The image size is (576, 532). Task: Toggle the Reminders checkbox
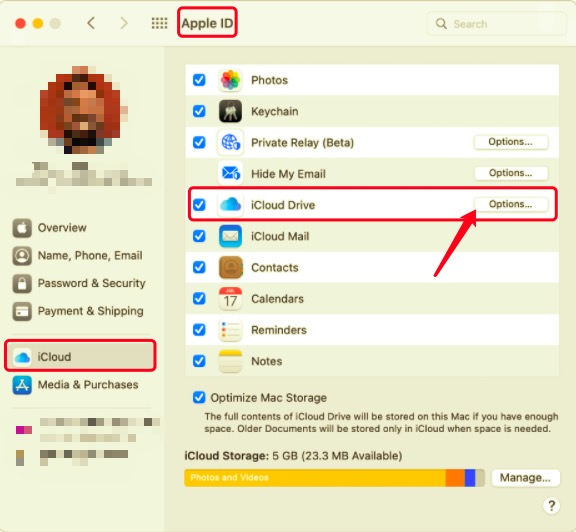pyautogui.click(x=199, y=330)
